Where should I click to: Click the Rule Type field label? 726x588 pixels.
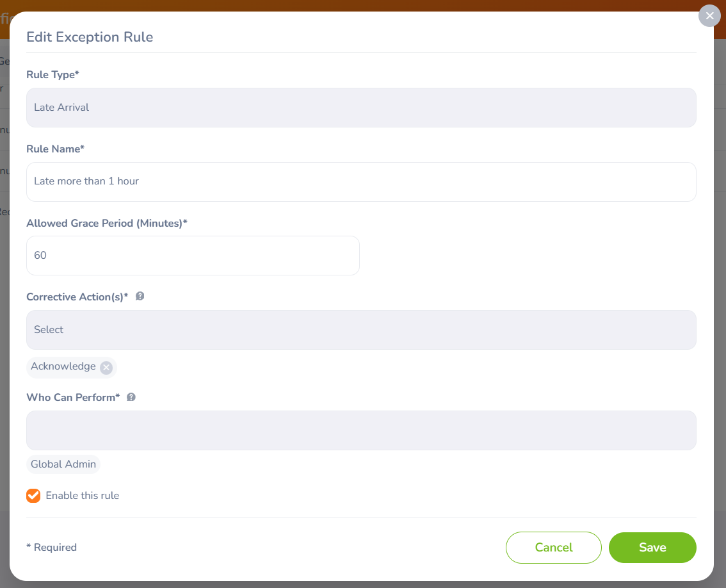(x=52, y=75)
